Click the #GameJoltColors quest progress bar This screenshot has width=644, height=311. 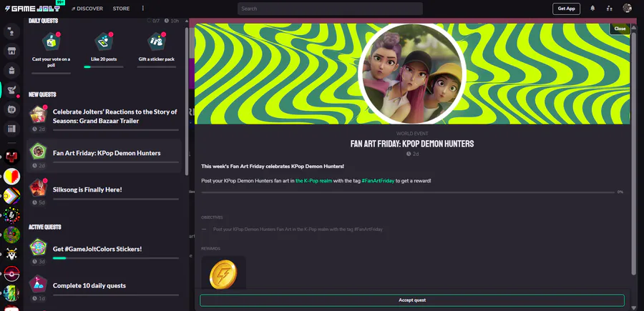(x=116, y=259)
